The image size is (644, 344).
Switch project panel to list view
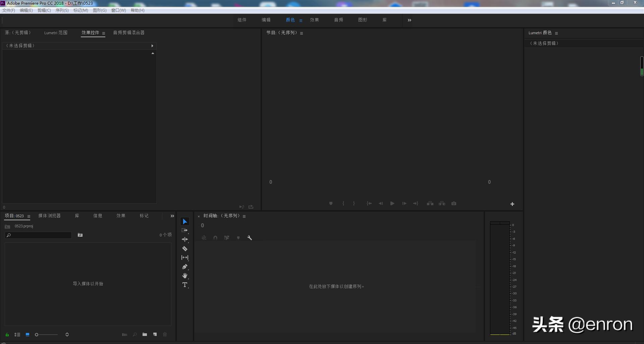tap(17, 335)
